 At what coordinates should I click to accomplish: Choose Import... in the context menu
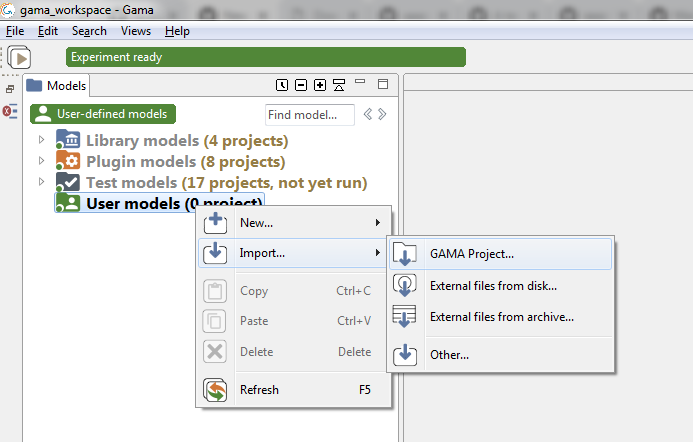point(294,253)
